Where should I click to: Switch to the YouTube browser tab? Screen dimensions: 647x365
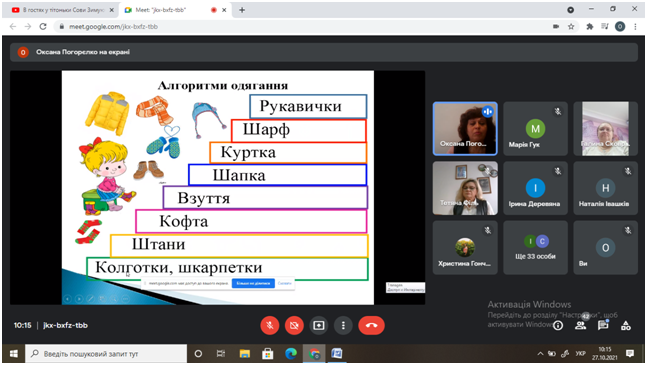(x=62, y=10)
